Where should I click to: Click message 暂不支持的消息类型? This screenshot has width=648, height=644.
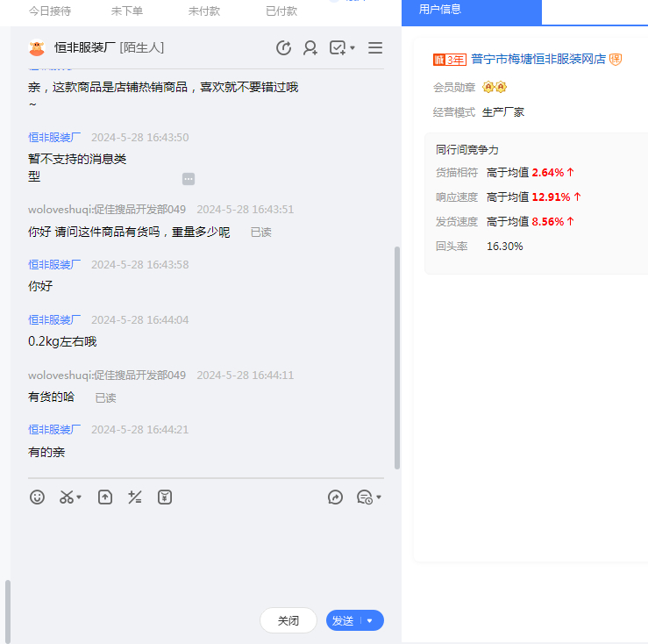[x=77, y=168]
